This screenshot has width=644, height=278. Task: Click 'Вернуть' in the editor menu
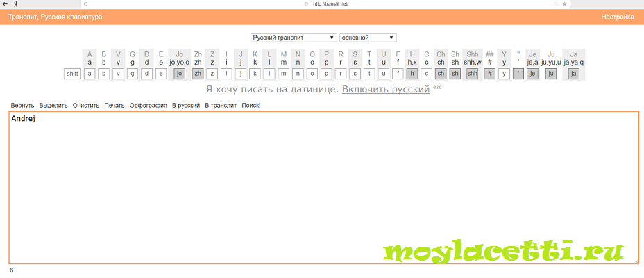coord(22,106)
